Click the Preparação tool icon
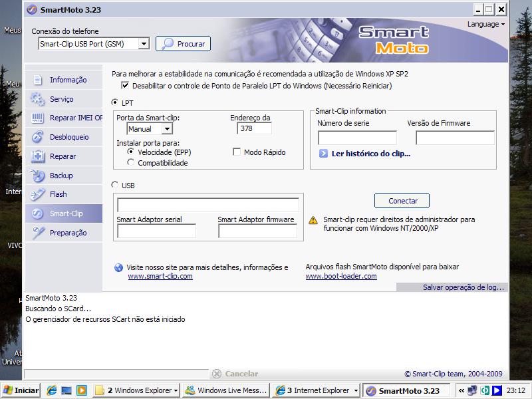The width and height of the screenshot is (532, 399). tap(38, 233)
